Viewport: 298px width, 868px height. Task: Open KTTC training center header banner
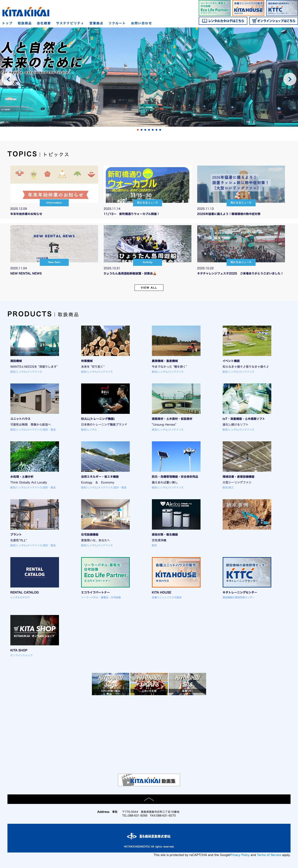point(282,8)
